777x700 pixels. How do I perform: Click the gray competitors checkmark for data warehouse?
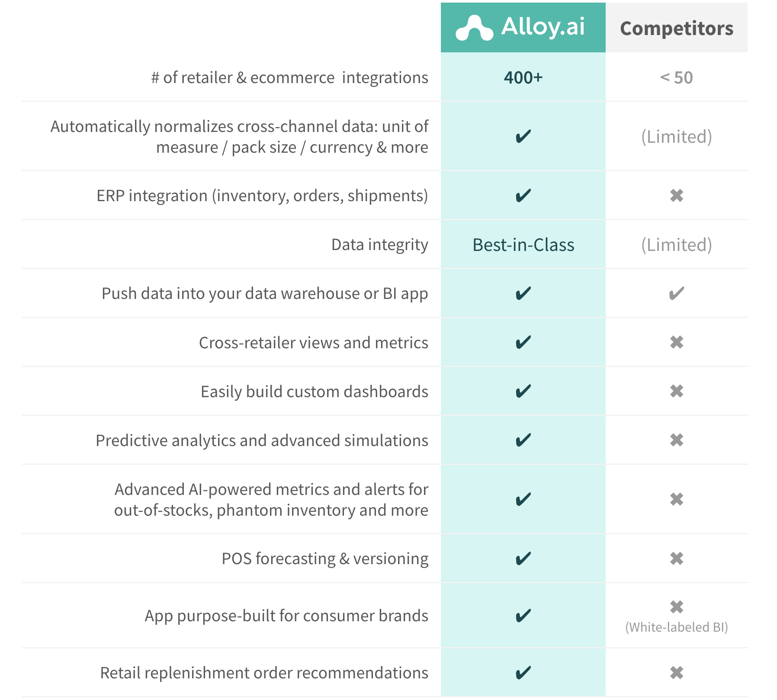tap(677, 293)
